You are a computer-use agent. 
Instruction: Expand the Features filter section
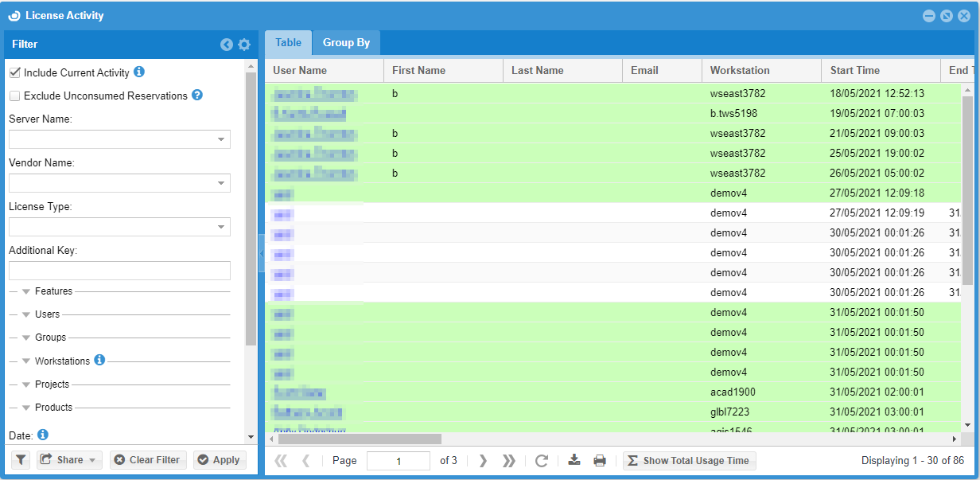(26, 292)
